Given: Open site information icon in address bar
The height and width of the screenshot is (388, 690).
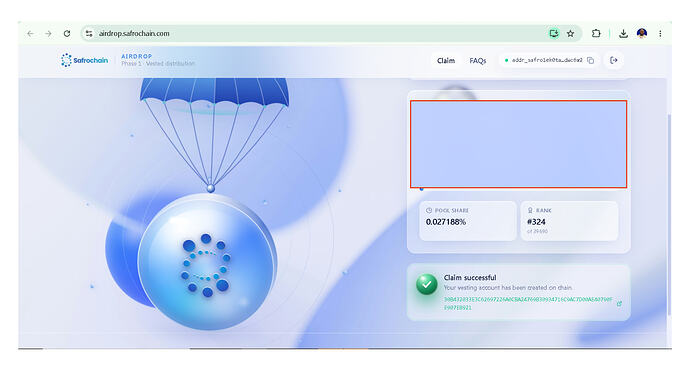Looking at the screenshot, I should [x=89, y=33].
